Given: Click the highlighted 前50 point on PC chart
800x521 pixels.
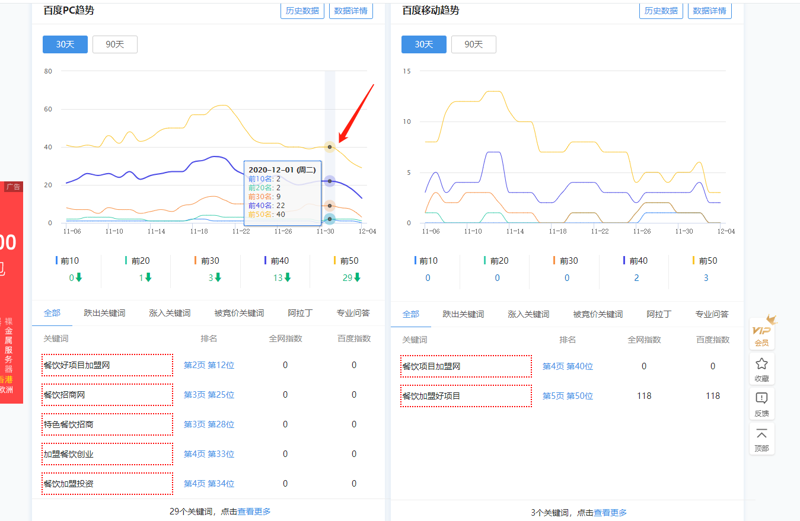Looking at the screenshot, I should tap(330, 147).
